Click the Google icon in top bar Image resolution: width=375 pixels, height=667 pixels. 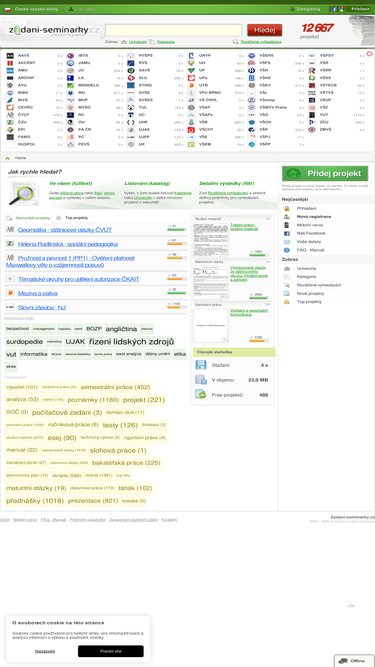(341, 9)
